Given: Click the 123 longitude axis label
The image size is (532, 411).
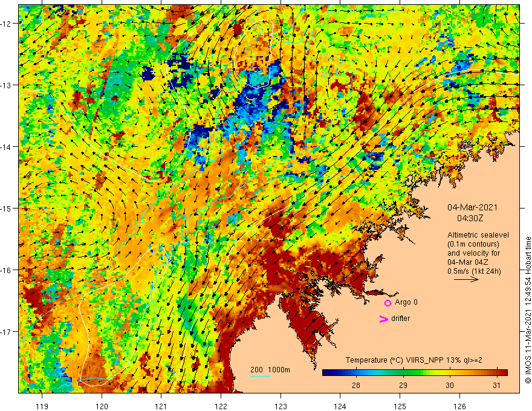Looking at the screenshot, I should (281, 406).
